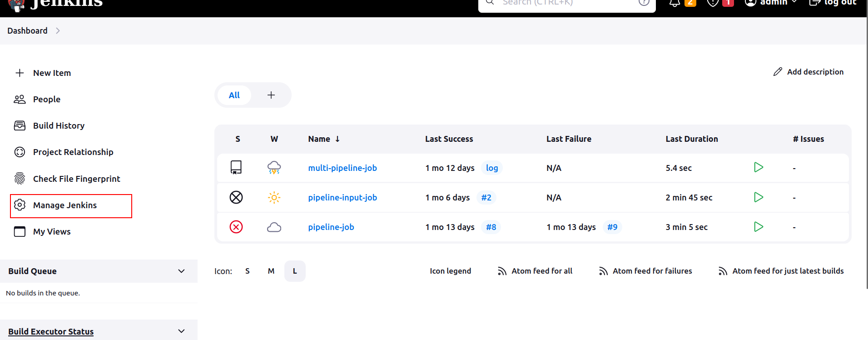Viewport: 868px width, 340px height.
Task: Open multi-pipeline-job last success log
Action: coord(492,168)
